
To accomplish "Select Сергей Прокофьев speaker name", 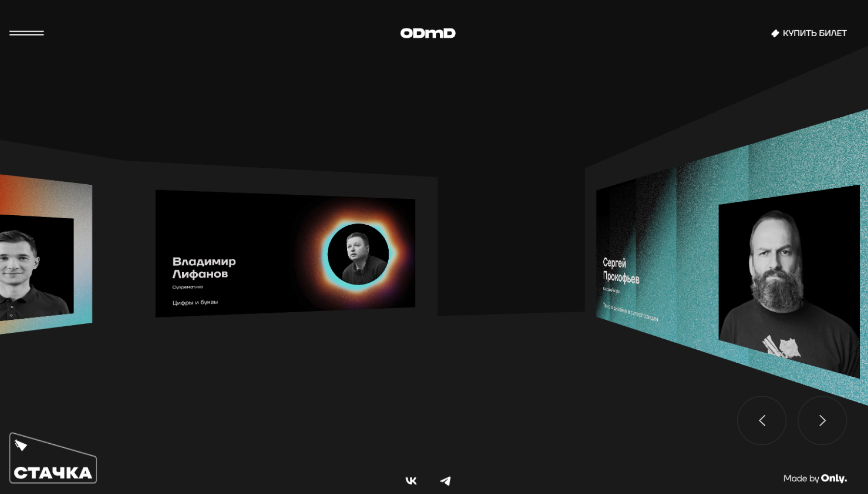I will coord(620,270).
